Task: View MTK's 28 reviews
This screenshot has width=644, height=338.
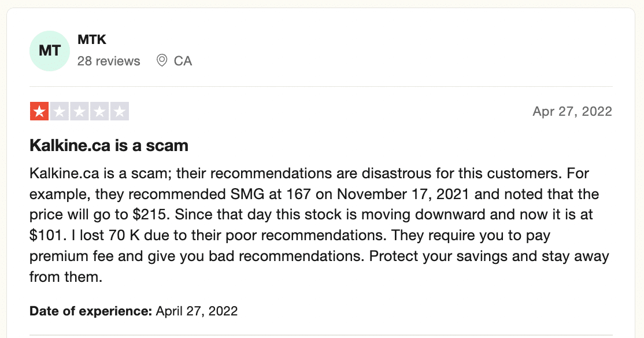Action: pyautogui.click(x=109, y=61)
